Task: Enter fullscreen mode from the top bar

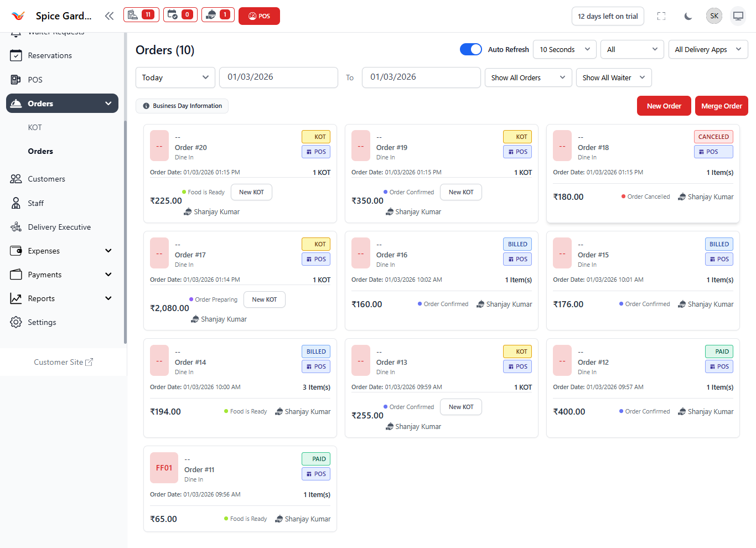Action: tap(661, 16)
